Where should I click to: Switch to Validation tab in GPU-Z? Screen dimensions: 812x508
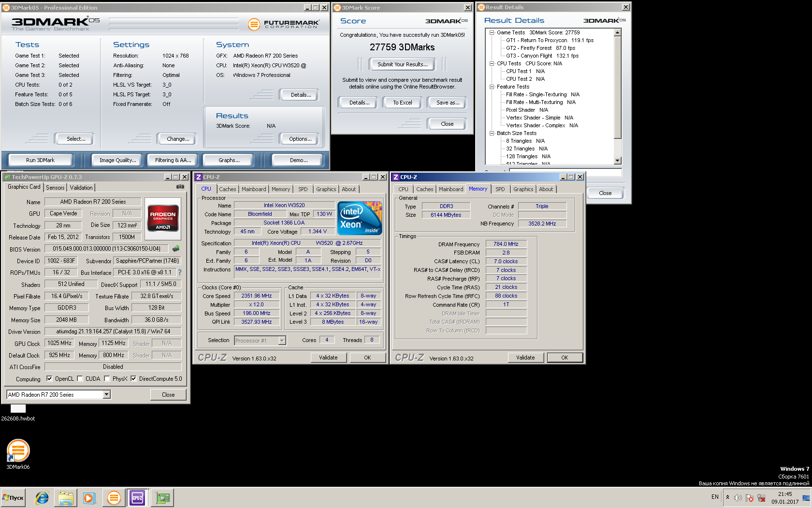tap(81, 188)
